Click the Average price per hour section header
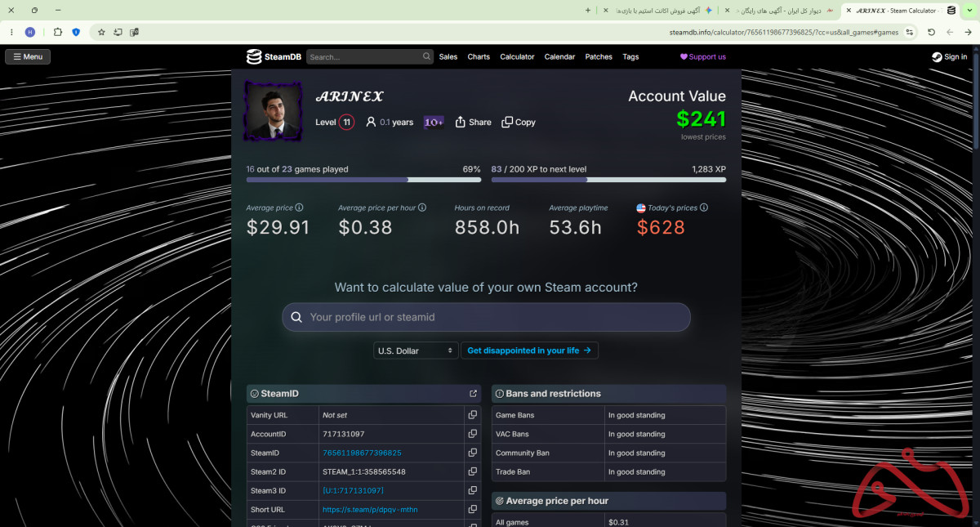980x527 pixels. pyautogui.click(x=608, y=501)
